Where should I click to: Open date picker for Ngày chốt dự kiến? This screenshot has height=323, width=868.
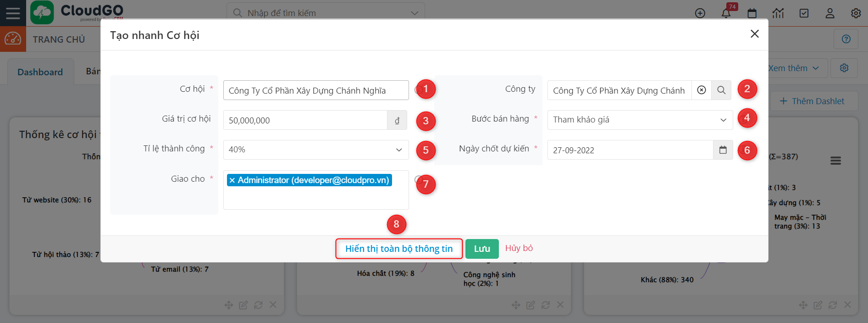coord(723,150)
